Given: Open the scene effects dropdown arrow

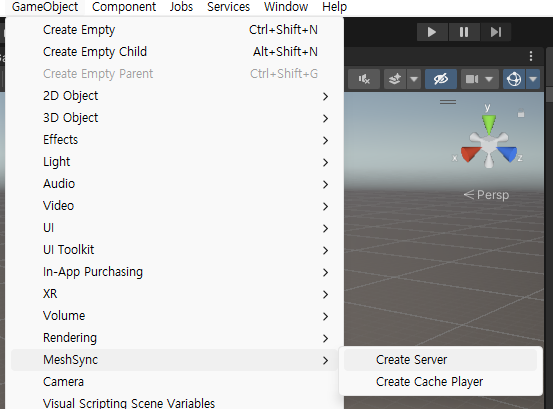Looking at the screenshot, I should click(414, 79).
